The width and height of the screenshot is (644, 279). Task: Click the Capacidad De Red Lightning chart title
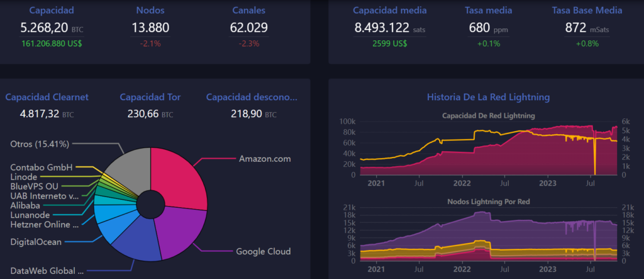[x=489, y=116]
